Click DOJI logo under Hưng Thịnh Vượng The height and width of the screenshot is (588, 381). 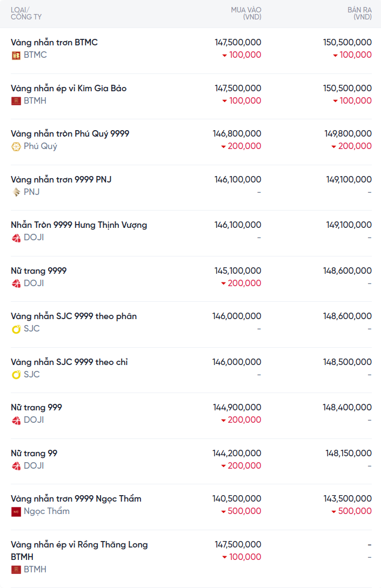click(x=16, y=238)
